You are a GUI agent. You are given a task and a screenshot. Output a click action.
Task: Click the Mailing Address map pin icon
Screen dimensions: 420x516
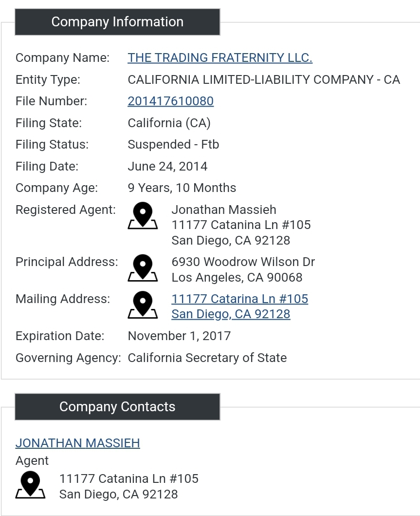[x=143, y=305]
